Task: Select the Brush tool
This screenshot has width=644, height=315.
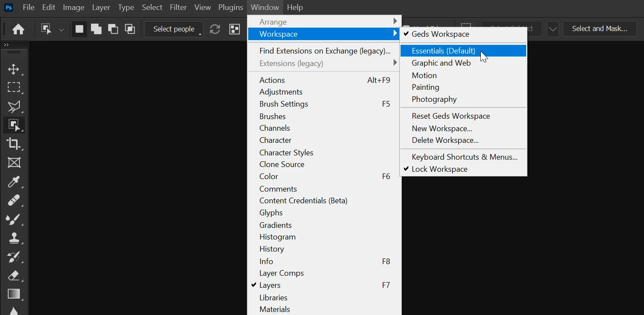Action: point(14,219)
